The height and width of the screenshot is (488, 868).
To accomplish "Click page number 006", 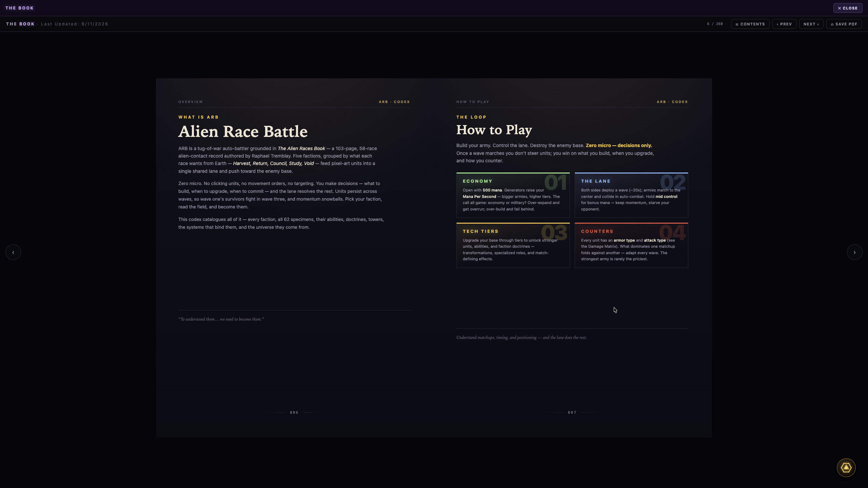I will [x=294, y=413].
